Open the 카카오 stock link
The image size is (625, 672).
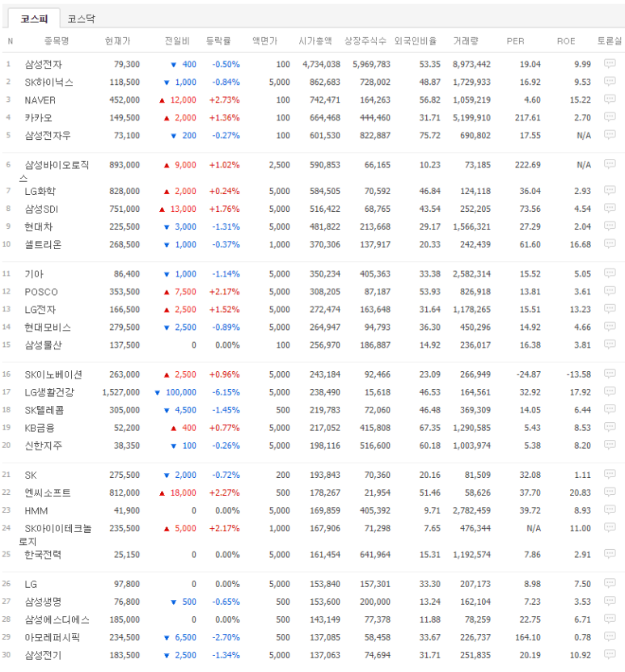pos(38,117)
